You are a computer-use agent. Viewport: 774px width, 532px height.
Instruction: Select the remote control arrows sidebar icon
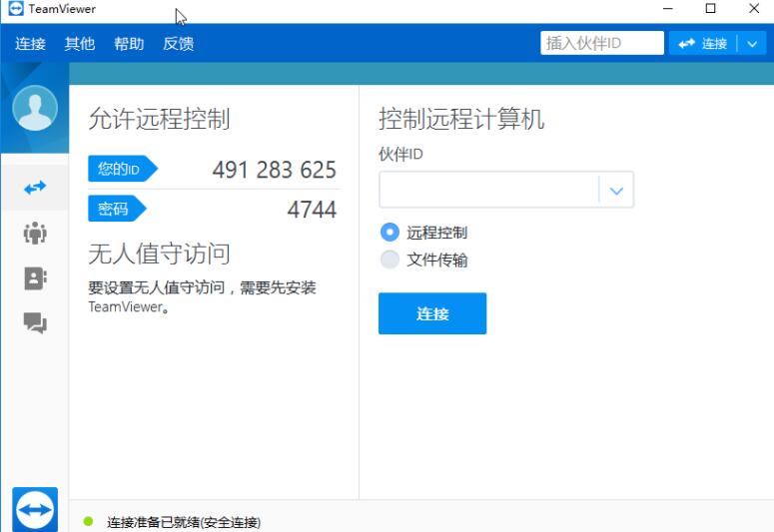click(x=35, y=188)
